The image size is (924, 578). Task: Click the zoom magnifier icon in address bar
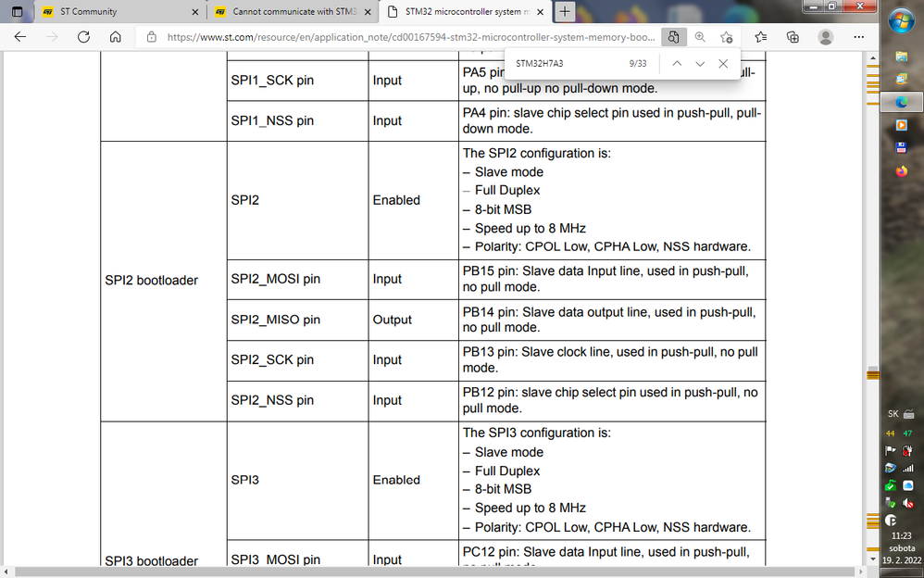[x=700, y=36]
